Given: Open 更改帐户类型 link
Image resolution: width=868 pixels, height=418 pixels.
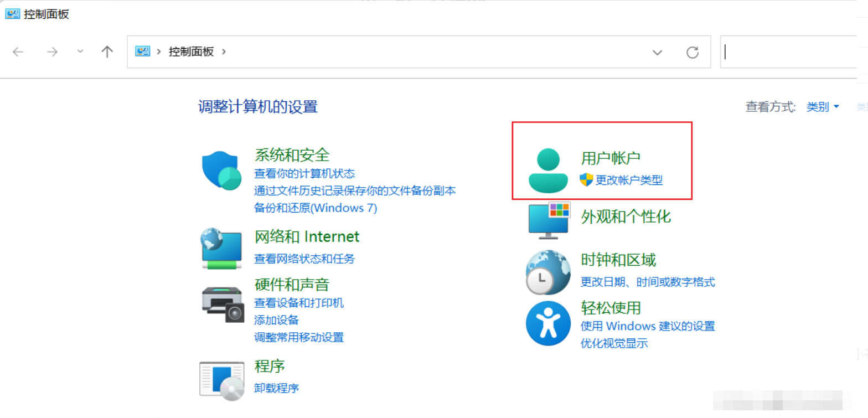Looking at the screenshot, I should point(629,179).
